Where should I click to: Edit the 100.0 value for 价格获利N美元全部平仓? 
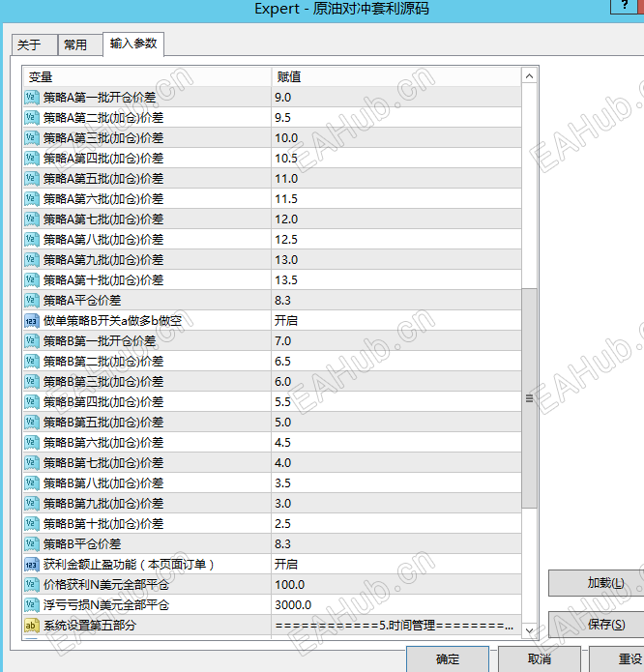395,585
